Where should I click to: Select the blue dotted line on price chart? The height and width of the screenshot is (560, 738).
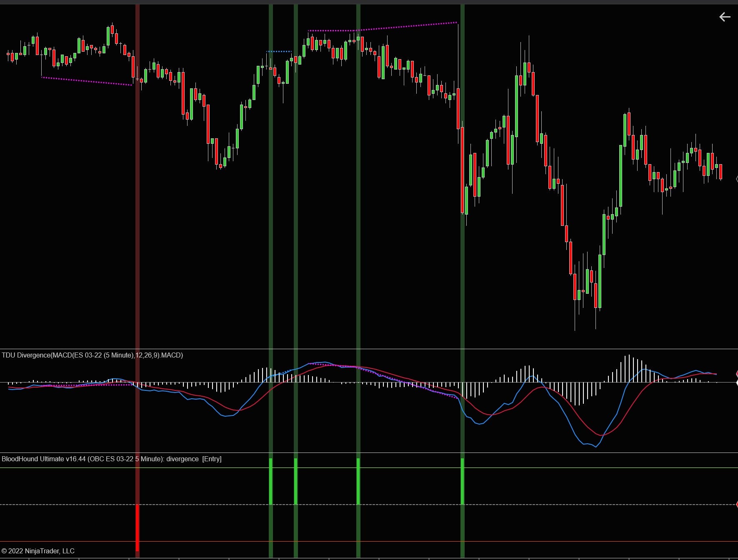[x=279, y=52]
